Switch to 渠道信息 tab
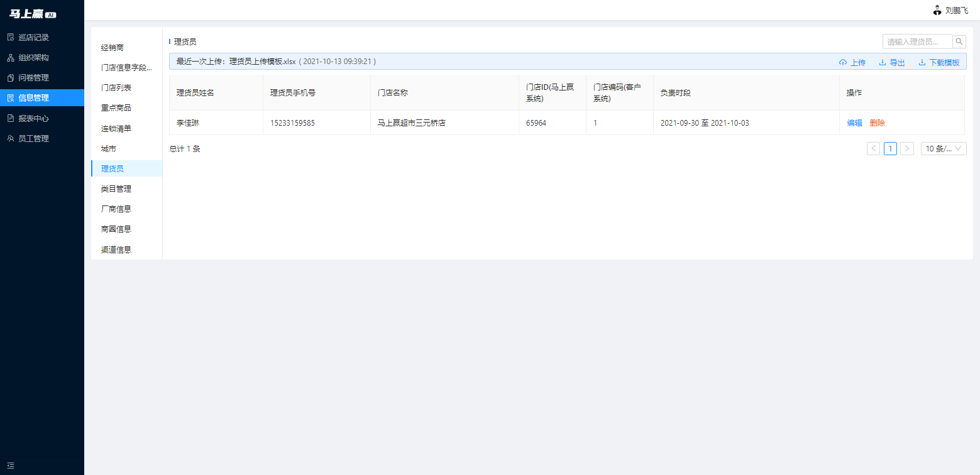Viewport: 980px width, 475px height. coord(126,249)
